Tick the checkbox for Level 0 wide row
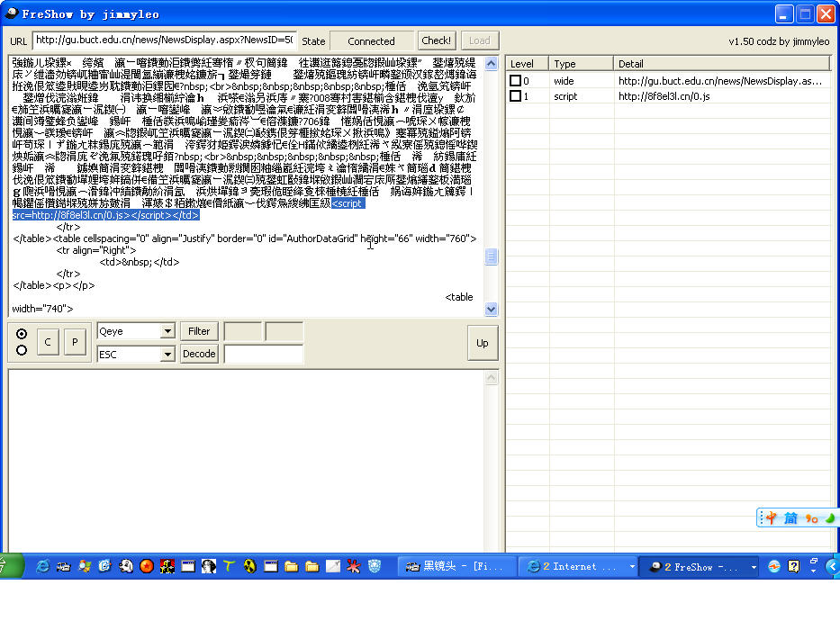This screenshot has width=840, height=639. [515, 81]
